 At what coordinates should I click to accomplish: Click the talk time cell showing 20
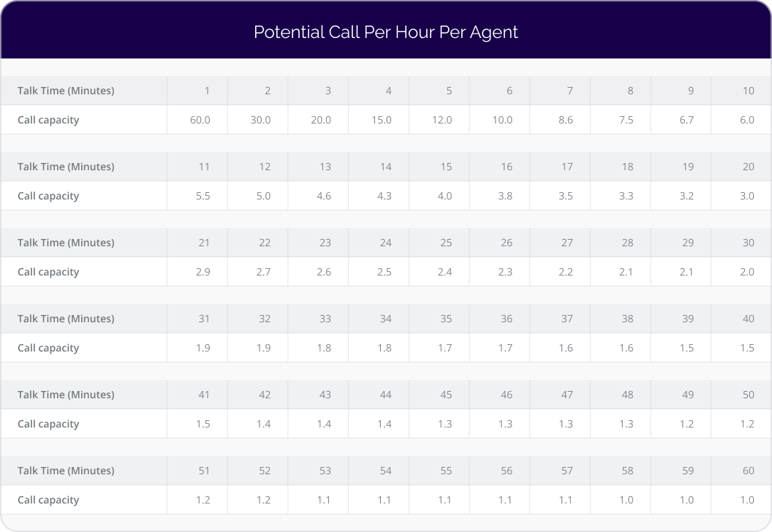[741, 167]
